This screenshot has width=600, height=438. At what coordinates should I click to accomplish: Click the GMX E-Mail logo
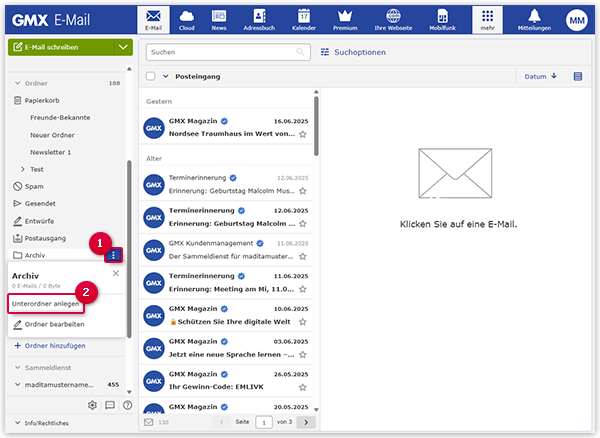pos(51,20)
